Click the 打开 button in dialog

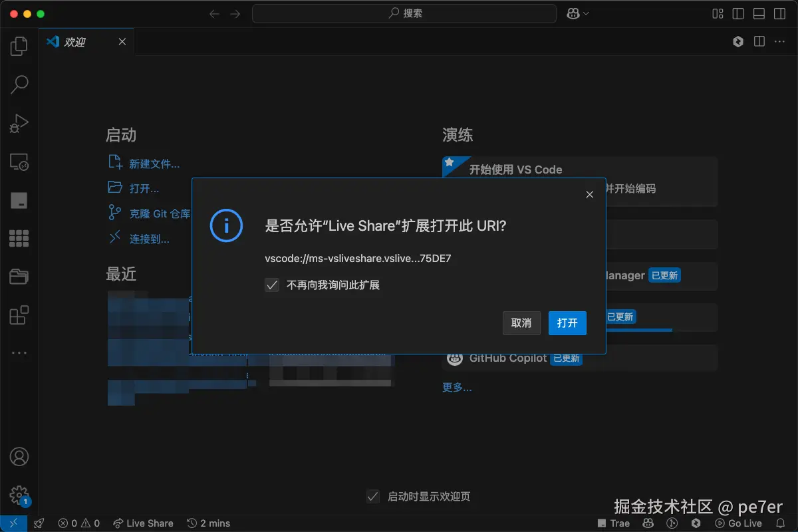tap(567, 323)
